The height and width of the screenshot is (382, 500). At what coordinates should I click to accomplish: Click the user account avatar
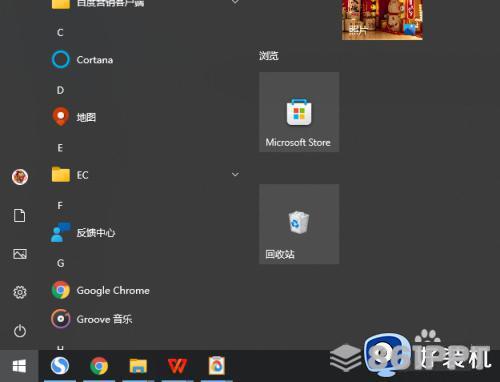tap(20, 177)
